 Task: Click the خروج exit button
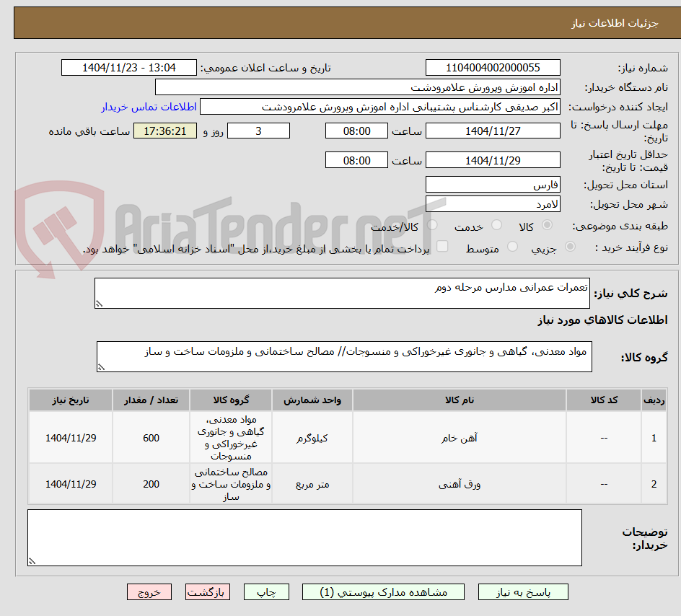[149, 592]
